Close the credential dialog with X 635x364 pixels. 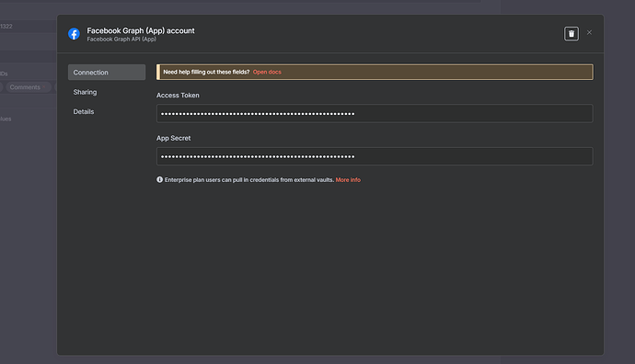pyautogui.click(x=589, y=32)
